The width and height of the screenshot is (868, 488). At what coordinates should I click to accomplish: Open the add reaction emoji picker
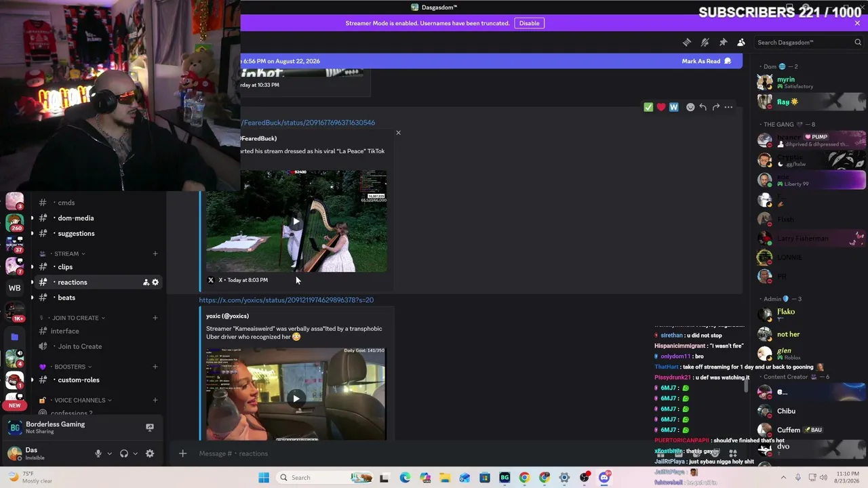pos(690,107)
